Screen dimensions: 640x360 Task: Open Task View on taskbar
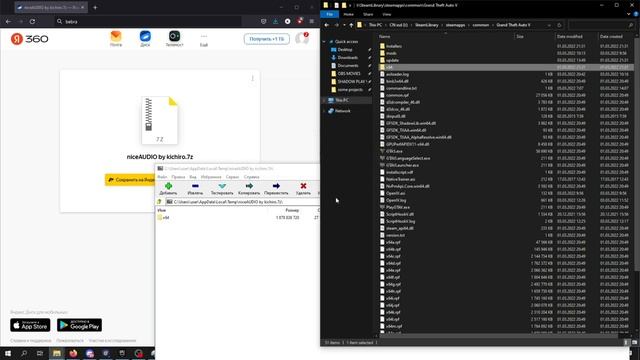(40, 353)
